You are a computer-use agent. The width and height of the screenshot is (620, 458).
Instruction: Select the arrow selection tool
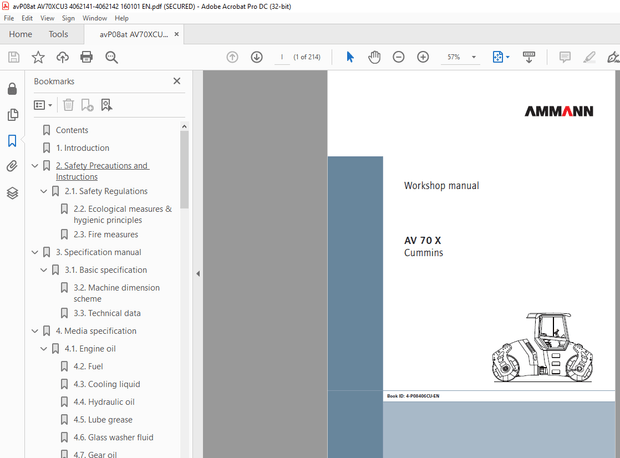click(350, 57)
